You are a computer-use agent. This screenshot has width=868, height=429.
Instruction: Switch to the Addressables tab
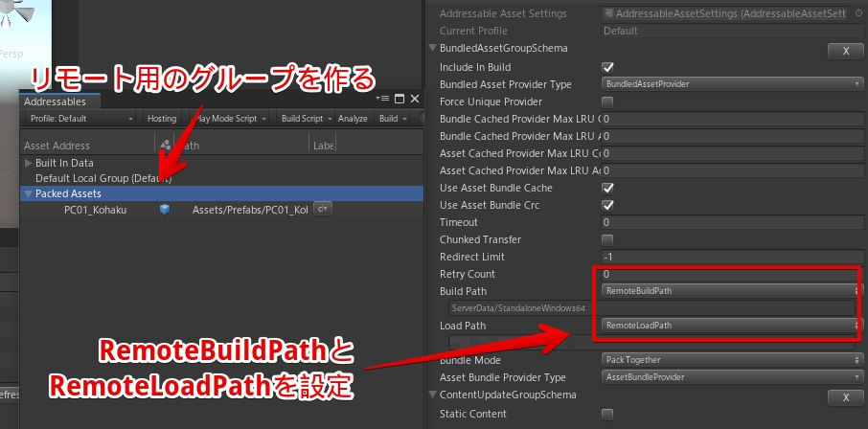[59, 102]
